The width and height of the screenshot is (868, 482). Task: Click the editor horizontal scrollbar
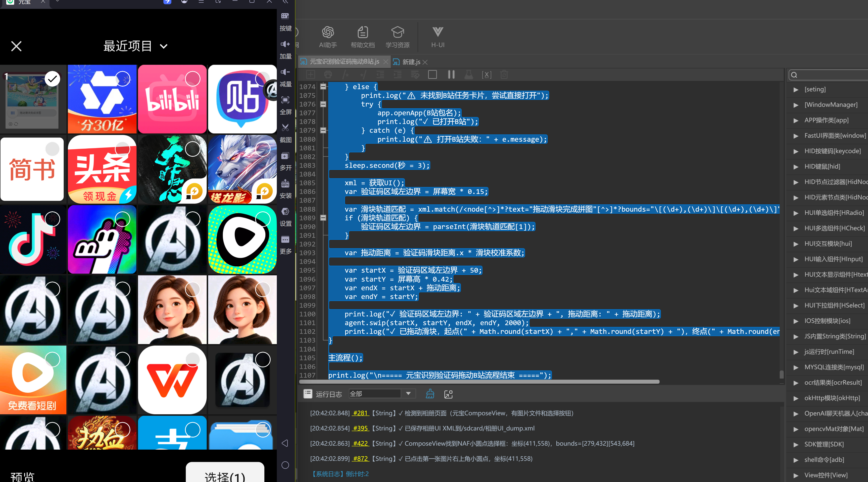pos(479,382)
